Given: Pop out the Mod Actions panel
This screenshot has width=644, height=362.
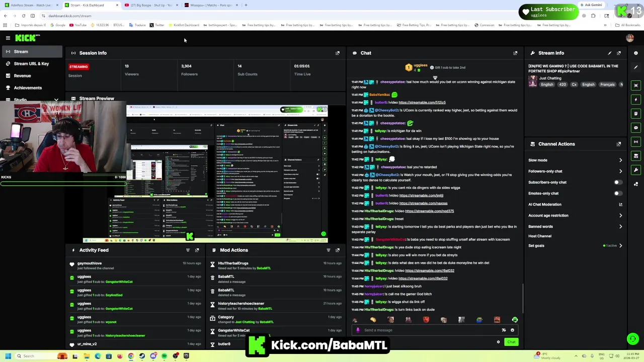Looking at the screenshot, I should click(338, 250).
